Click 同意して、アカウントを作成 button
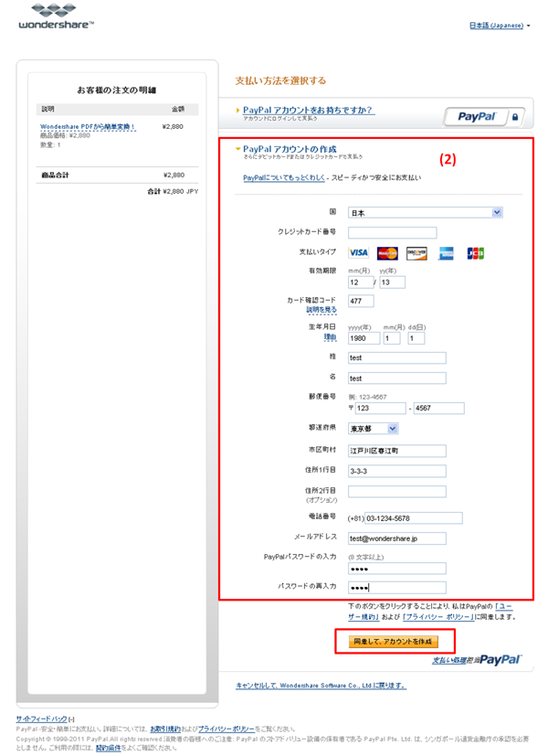Screen dimensions: 548x756 coord(394,641)
